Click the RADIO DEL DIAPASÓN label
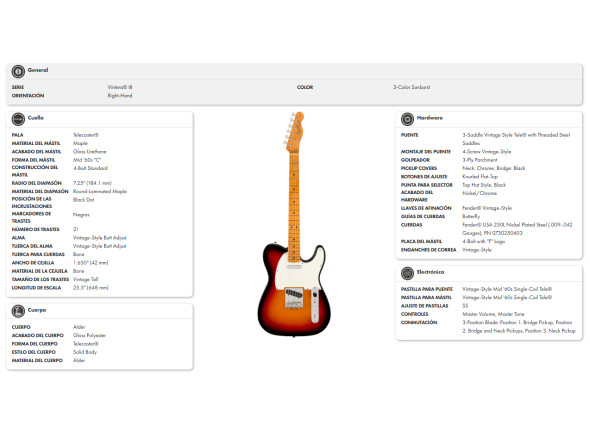 coord(36,183)
